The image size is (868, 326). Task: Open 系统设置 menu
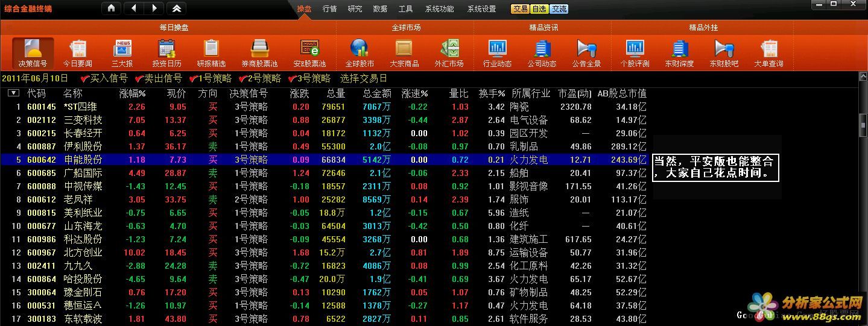pyautogui.click(x=482, y=9)
